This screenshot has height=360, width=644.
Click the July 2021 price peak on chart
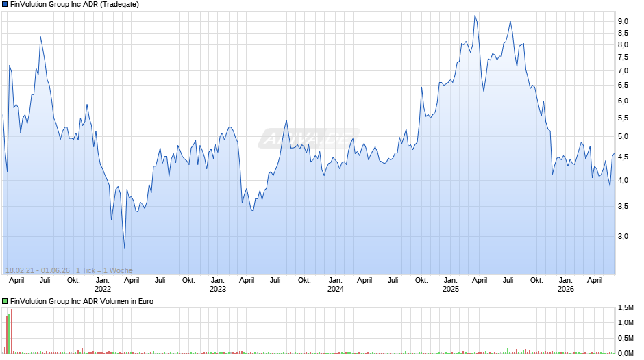[x=40, y=37]
